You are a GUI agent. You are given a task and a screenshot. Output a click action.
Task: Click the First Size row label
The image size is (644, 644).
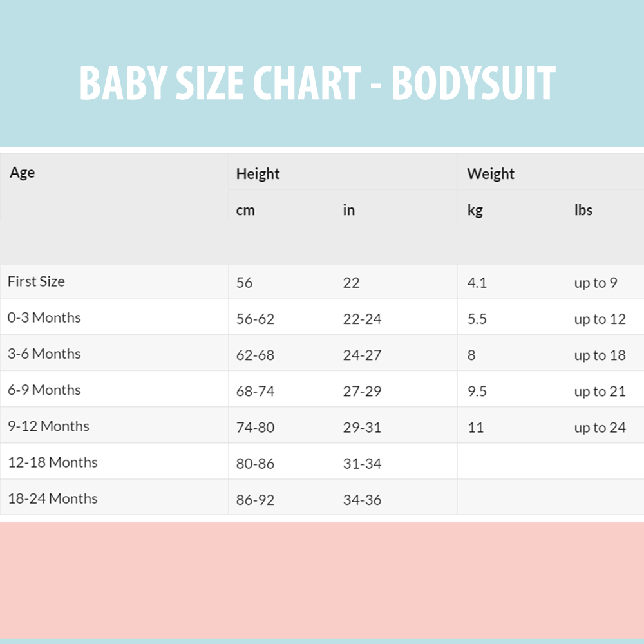[37, 281]
